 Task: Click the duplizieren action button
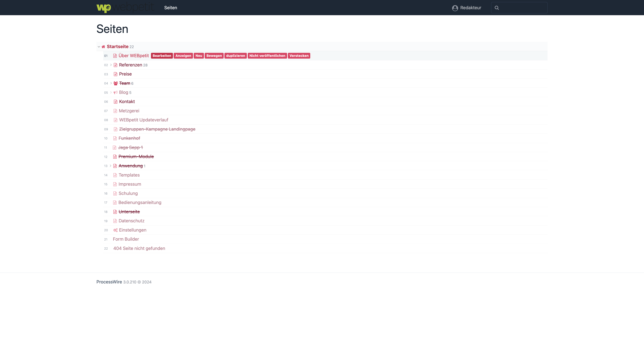click(236, 56)
